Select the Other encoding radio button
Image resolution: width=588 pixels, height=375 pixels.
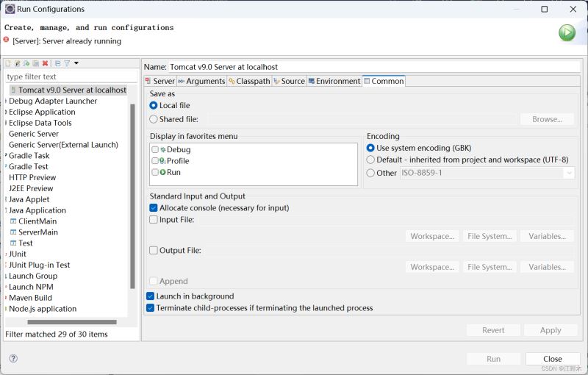pos(370,173)
